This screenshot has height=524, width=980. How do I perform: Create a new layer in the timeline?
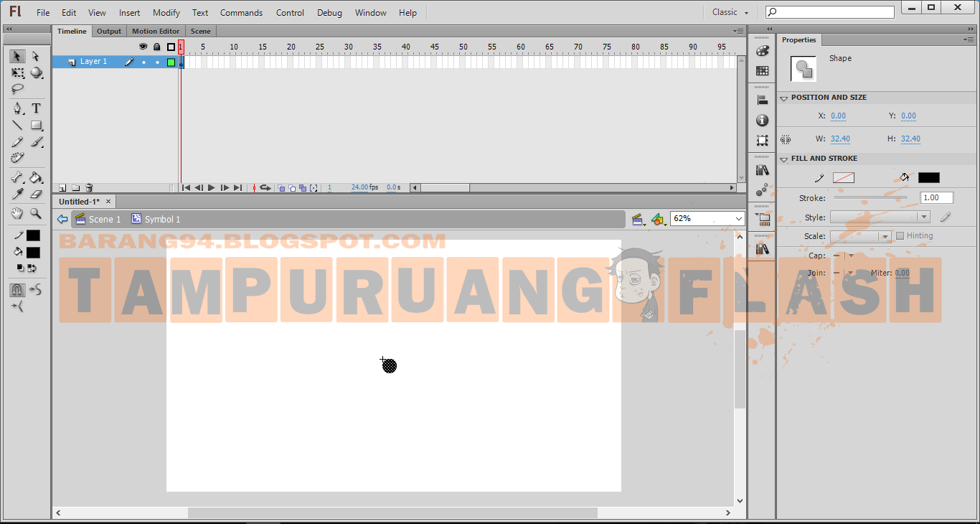(62, 188)
